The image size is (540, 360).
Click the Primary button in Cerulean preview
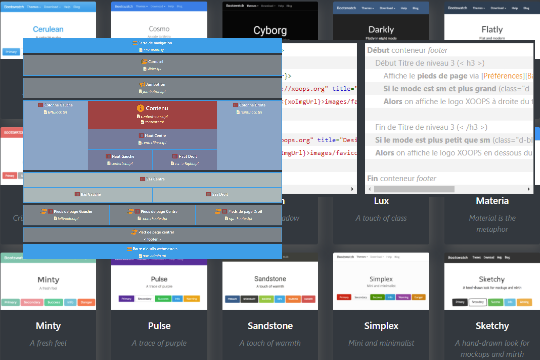[x=11, y=52]
